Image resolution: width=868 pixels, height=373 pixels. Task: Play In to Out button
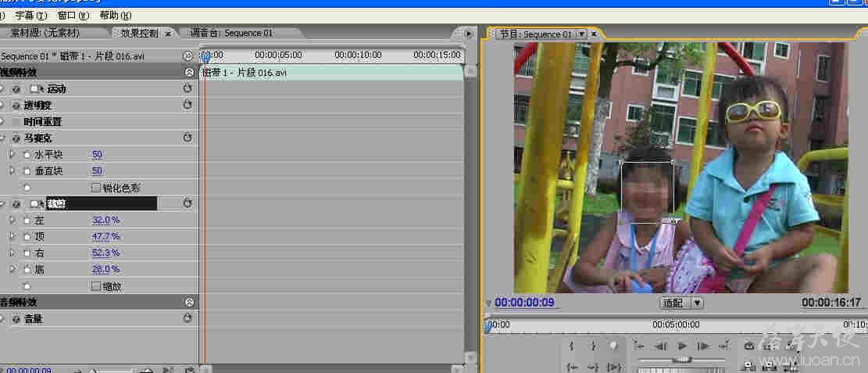click(x=614, y=366)
